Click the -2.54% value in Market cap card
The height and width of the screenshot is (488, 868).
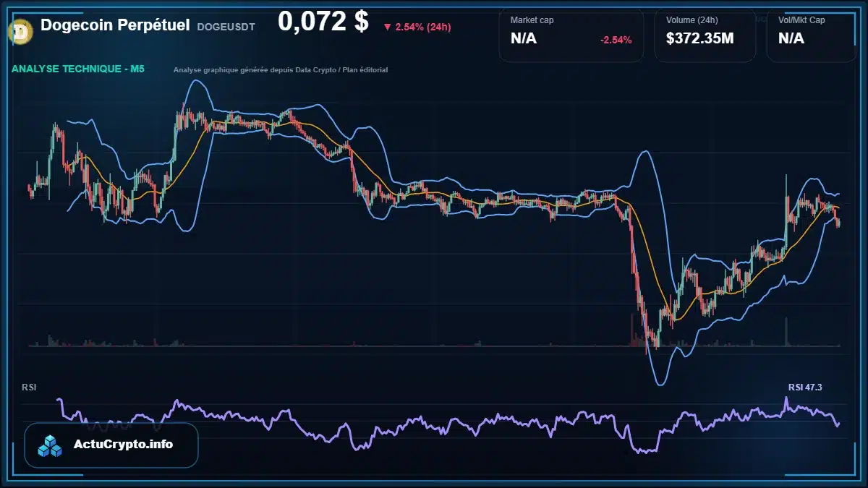coord(616,40)
